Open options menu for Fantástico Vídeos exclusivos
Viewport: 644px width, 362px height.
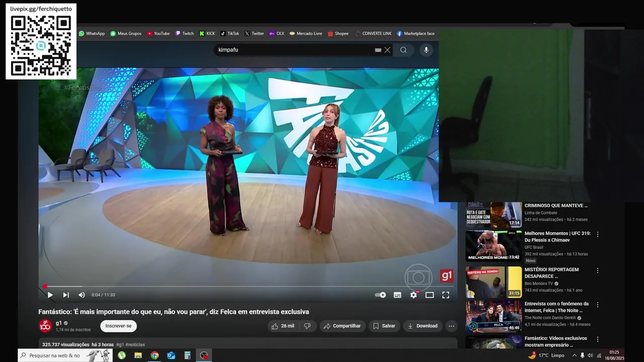pyautogui.click(x=598, y=339)
